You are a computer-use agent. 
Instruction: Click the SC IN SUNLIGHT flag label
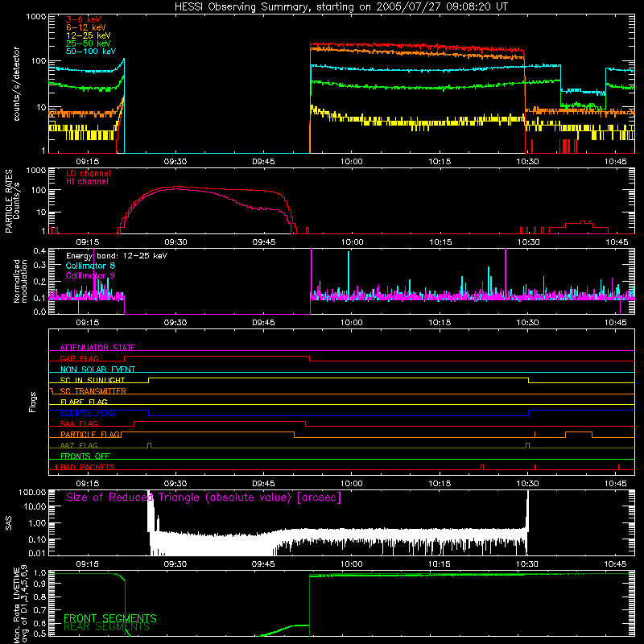pos(93,380)
